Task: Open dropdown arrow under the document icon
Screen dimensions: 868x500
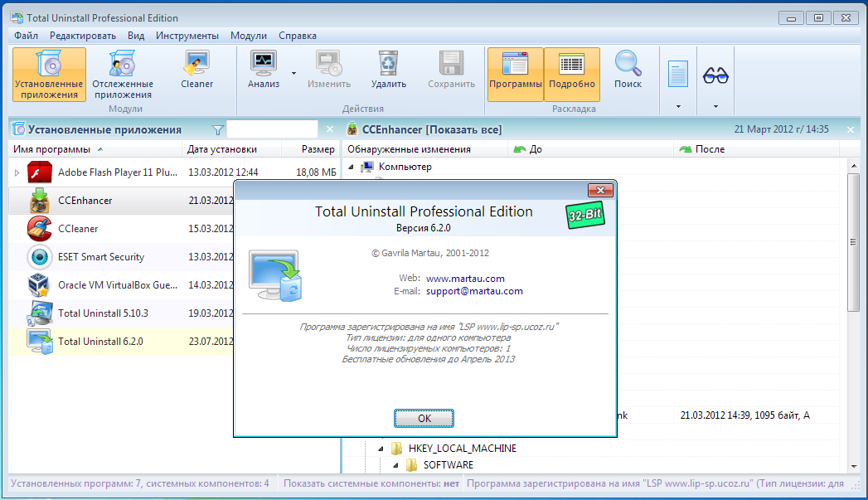Action: [x=678, y=106]
